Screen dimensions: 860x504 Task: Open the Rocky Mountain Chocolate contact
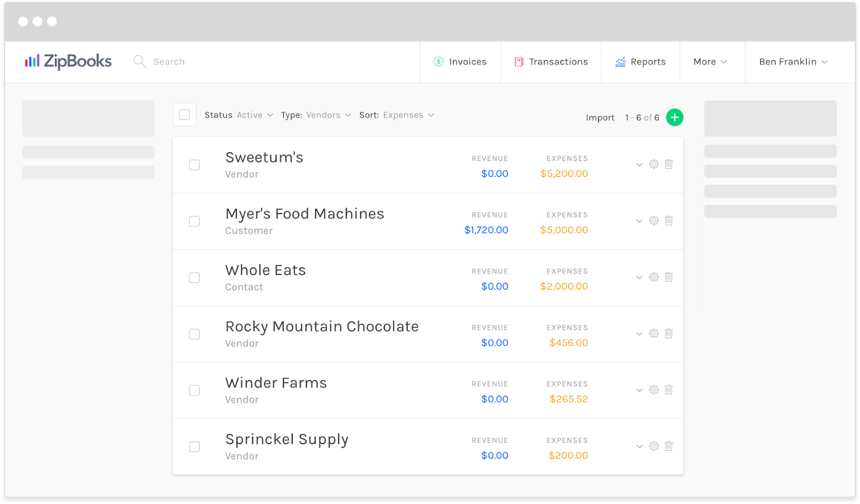tap(322, 327)
